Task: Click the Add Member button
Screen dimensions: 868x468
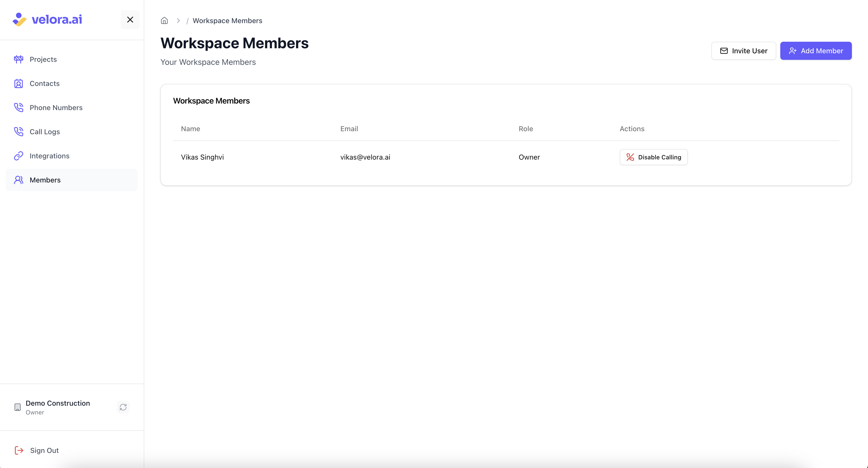Action: click(x=816, y=51)
